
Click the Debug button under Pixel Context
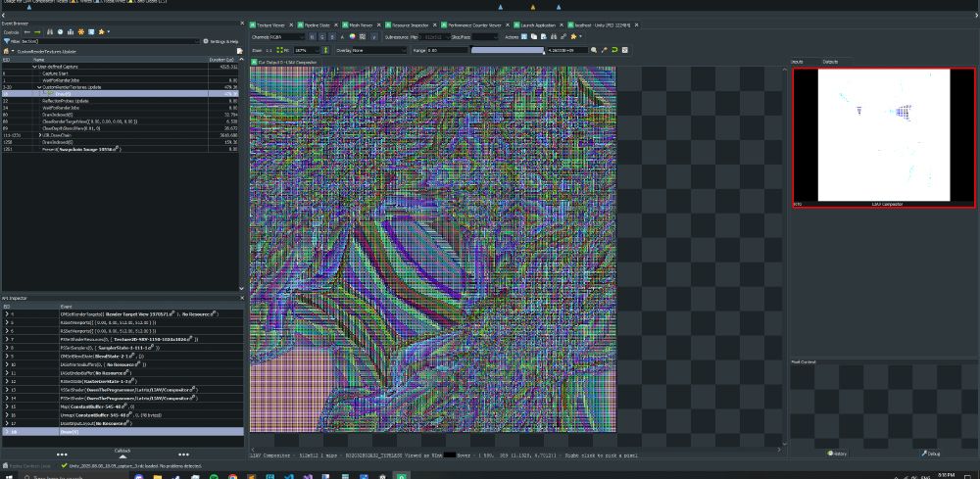pos(929,454)
